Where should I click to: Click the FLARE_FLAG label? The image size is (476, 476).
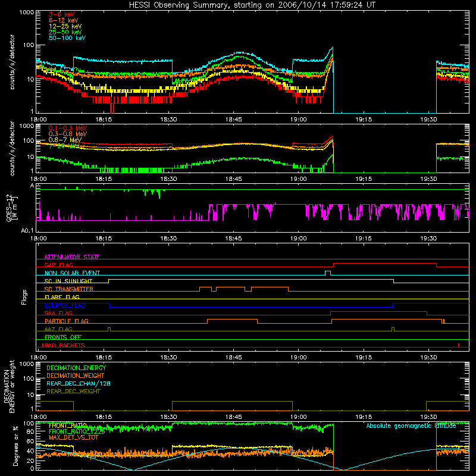point(62,297)
